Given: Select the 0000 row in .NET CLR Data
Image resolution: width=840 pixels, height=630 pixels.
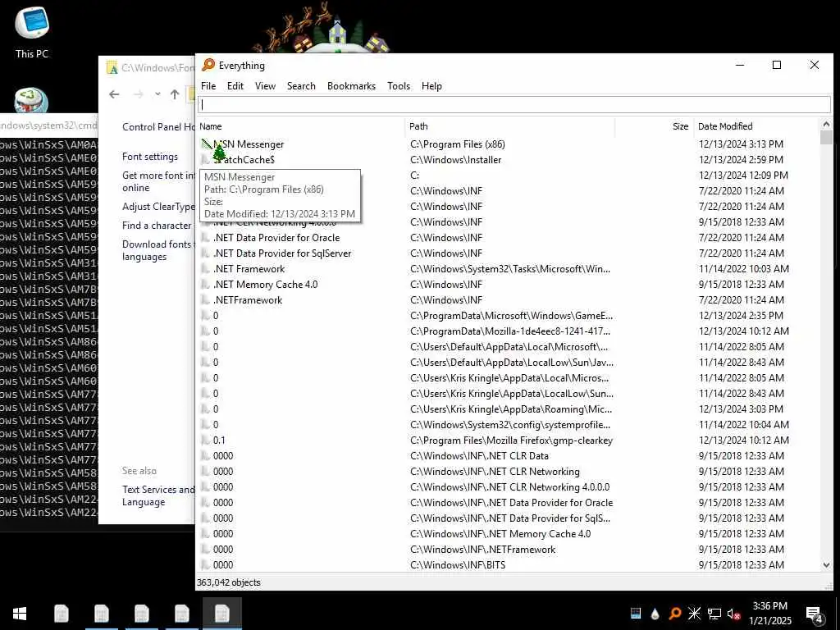Looking at the screenshot, I should pyautogui.click(x=508, y=456).
